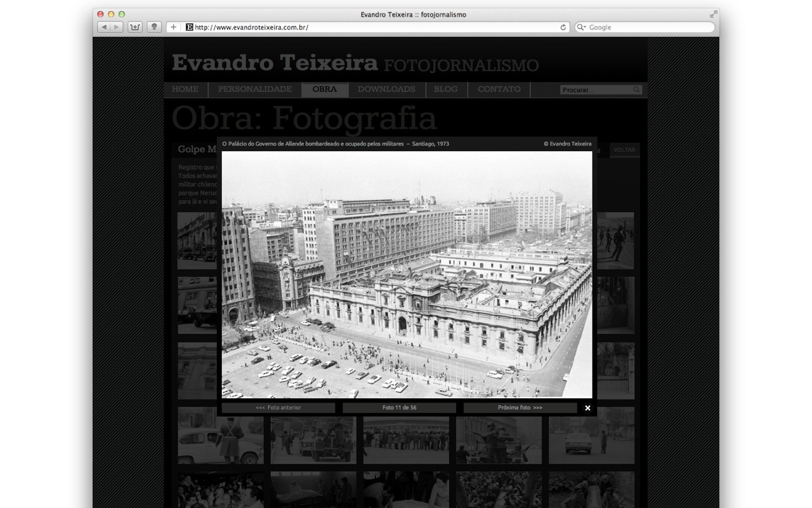812x508 pixels.
Task: Click the Safari forward arrow button
Action: pos(117,27)
